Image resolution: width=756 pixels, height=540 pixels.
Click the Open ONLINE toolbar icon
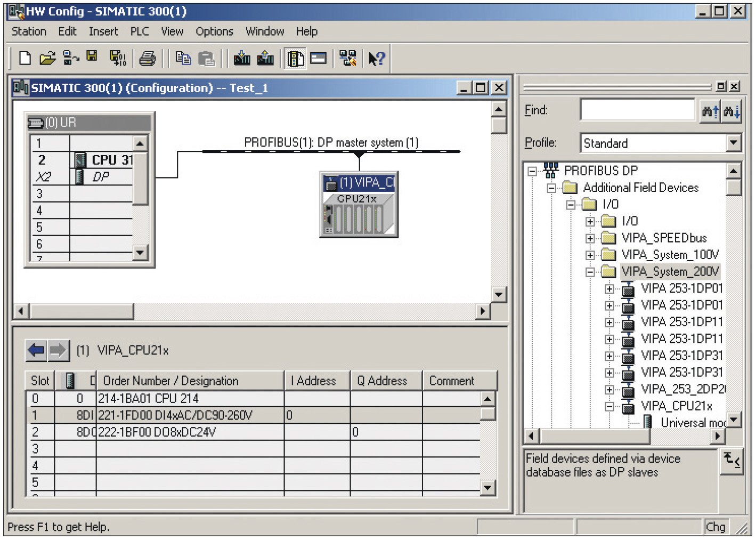tap(71, 58)
